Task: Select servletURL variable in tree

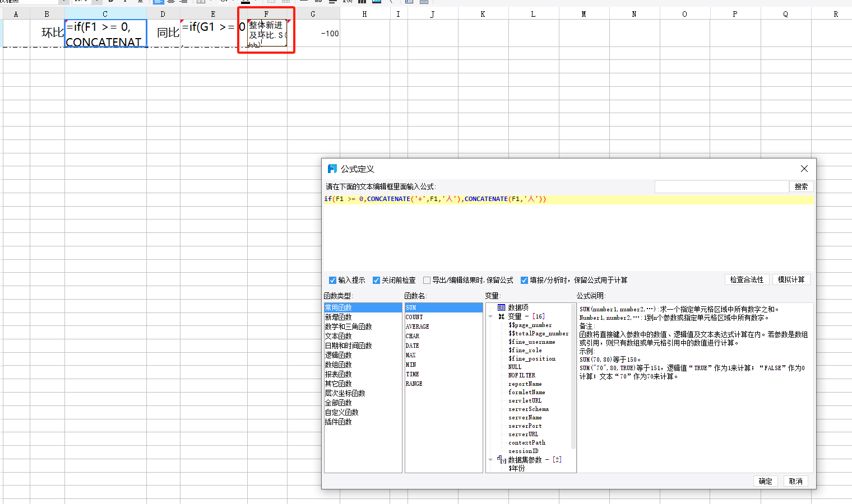Action: tap(525, 400)
